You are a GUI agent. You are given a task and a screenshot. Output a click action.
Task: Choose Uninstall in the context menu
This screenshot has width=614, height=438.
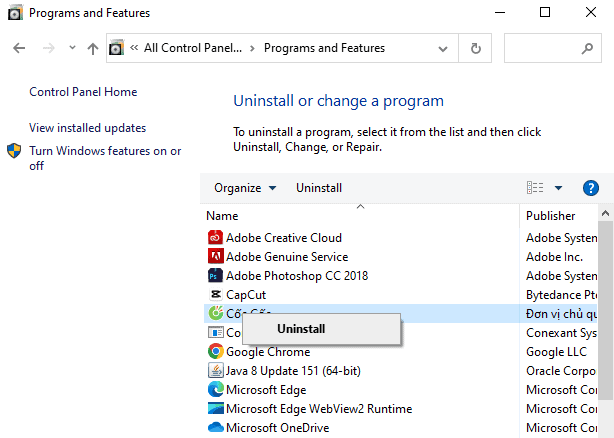coord(321,329)
